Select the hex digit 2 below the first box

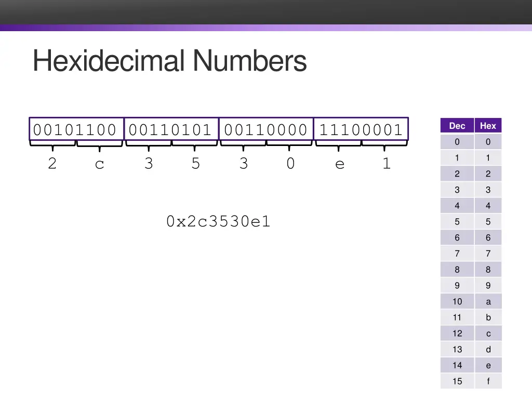pos(52,164)
